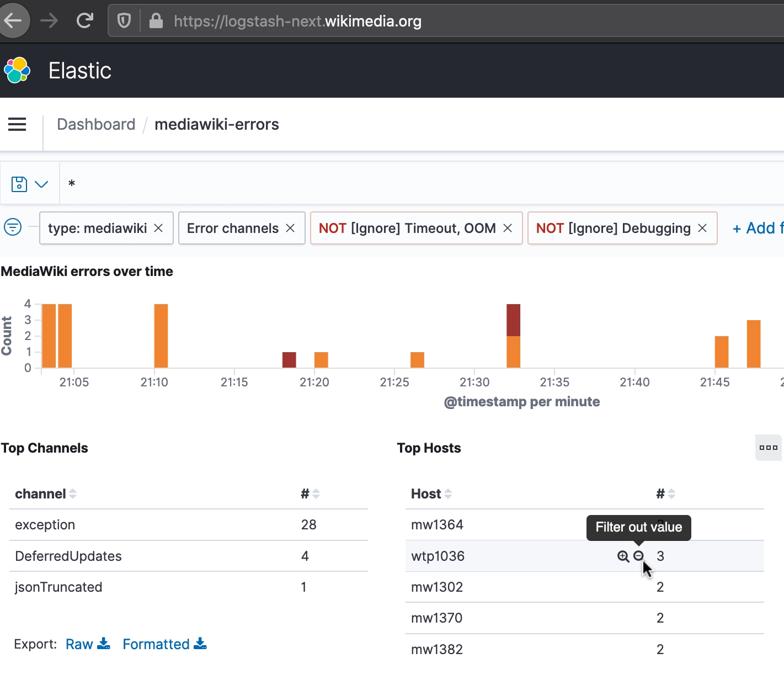Screen dimensions: 784x685
Task: Click the download icon next to Formatted
Action: [201, 644]
